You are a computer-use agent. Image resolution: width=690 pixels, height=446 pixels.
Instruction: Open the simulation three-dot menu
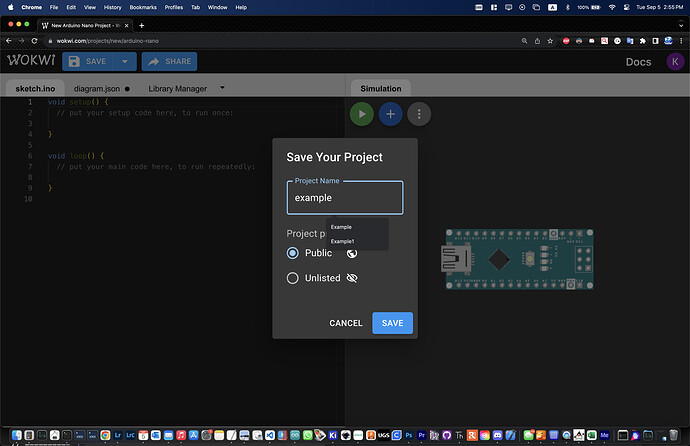click(x=419, y=114)
